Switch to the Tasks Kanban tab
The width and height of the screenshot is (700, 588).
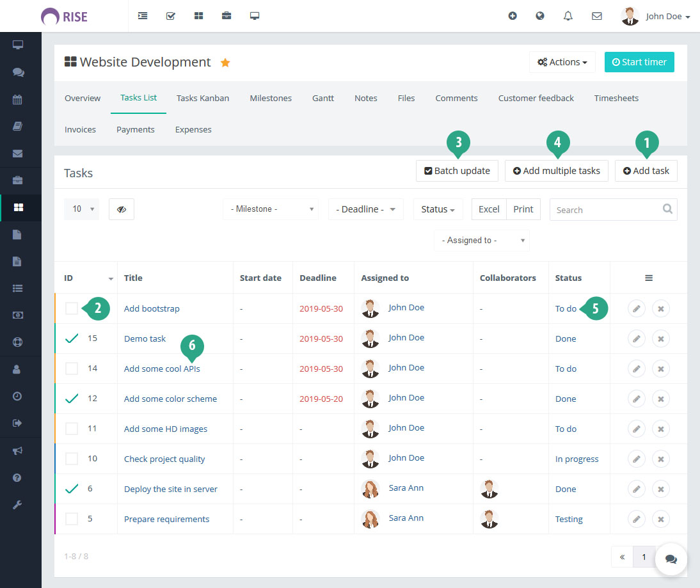203,98
